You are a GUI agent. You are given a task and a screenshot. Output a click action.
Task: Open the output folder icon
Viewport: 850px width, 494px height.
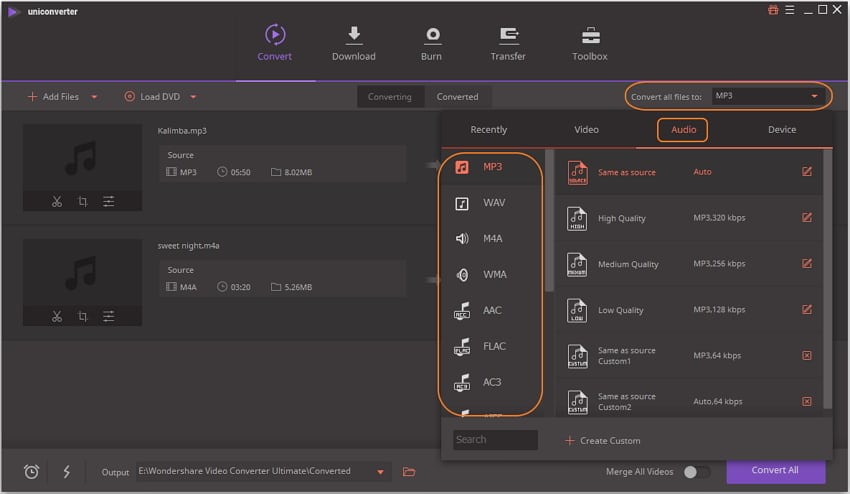[x=409, y=472]
